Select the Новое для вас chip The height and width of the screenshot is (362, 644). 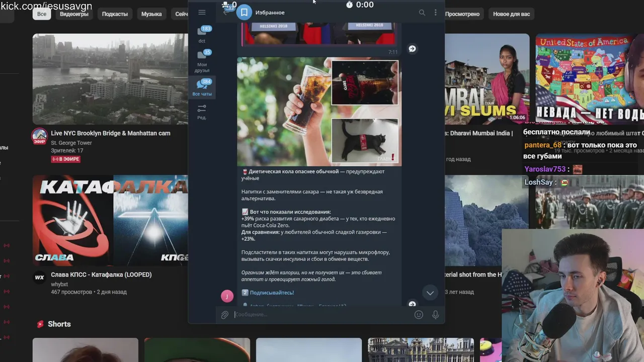pos(511,14)
